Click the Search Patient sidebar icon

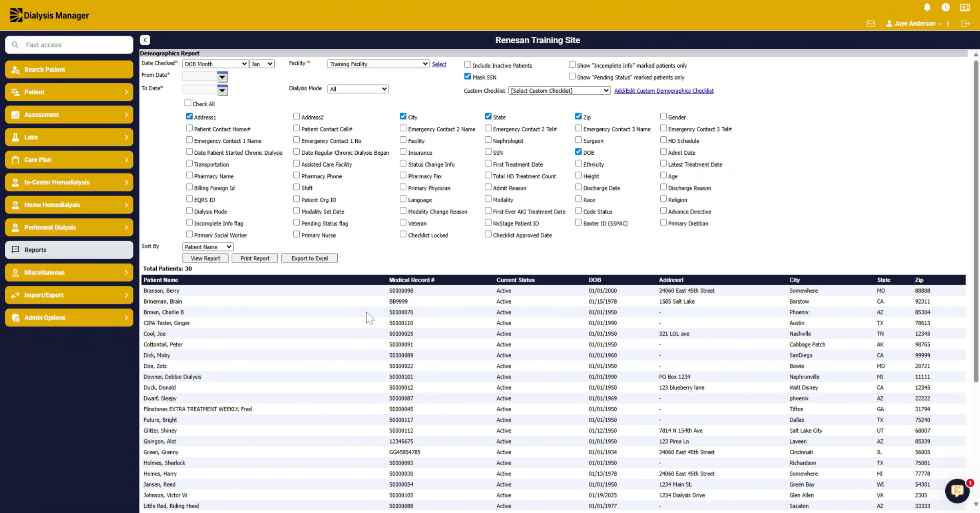click(16, 70)
